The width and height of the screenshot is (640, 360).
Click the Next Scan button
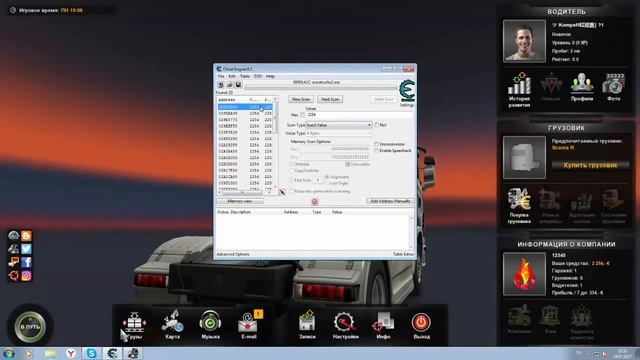click(330, 99)
